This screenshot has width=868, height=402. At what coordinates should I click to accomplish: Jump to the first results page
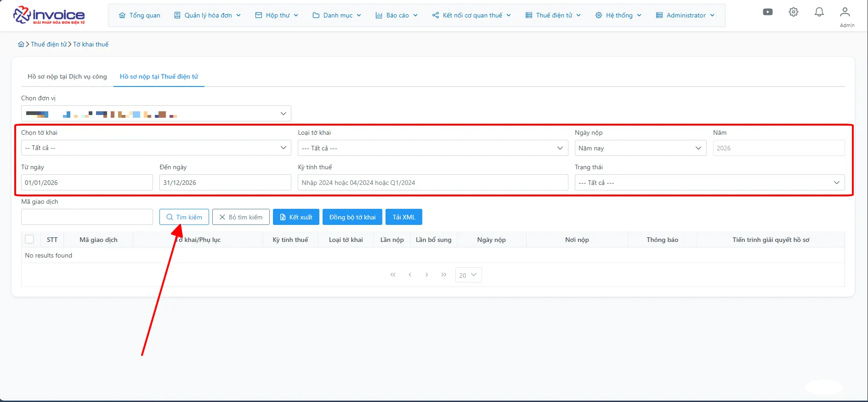click(x=393, y=275)
